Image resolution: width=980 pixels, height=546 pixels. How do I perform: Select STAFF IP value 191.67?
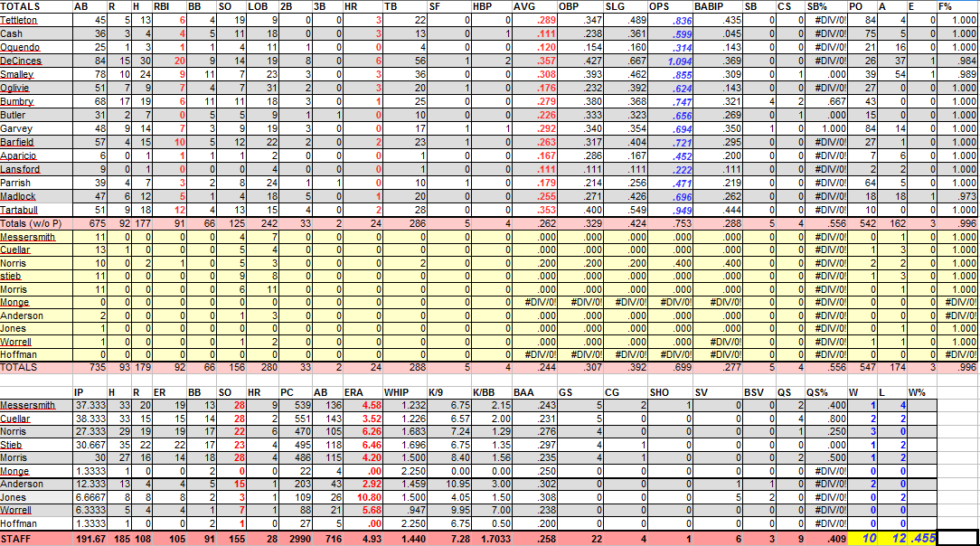90,539
